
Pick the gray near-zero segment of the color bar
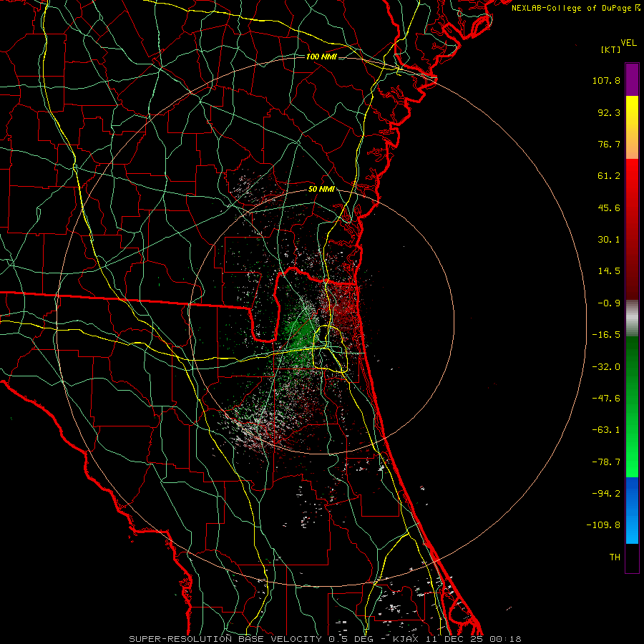(x=632, y=318)
